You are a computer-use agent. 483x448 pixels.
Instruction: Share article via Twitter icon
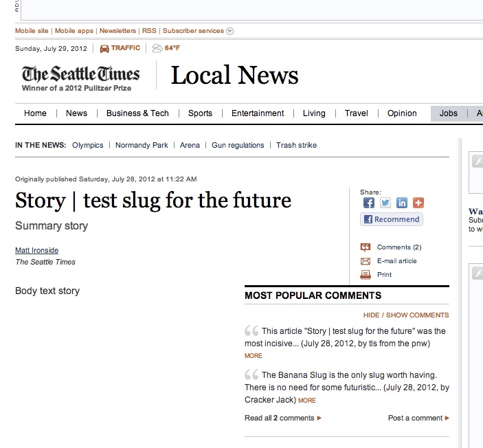click(385, 203)
